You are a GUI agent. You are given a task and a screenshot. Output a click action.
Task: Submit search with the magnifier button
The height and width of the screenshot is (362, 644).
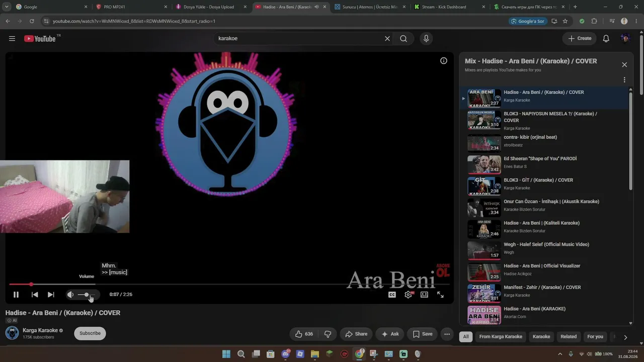pyautogui.click(x=404, y=39)
